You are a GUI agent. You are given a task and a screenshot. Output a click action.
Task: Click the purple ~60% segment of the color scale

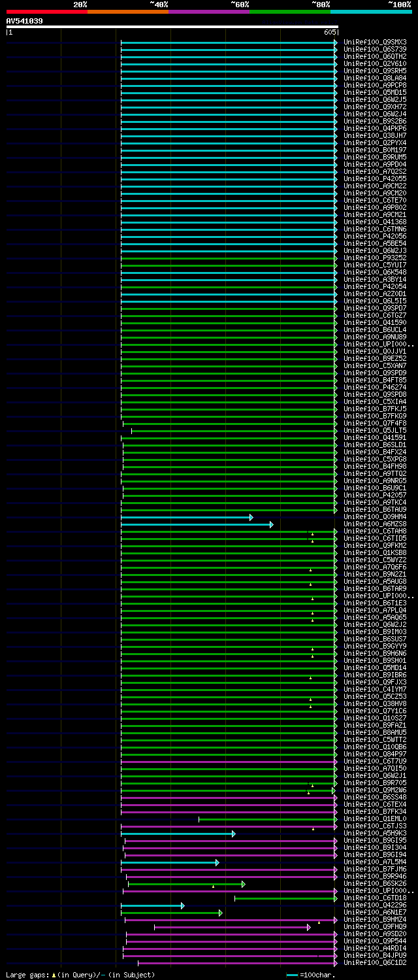tap(209, 12)
